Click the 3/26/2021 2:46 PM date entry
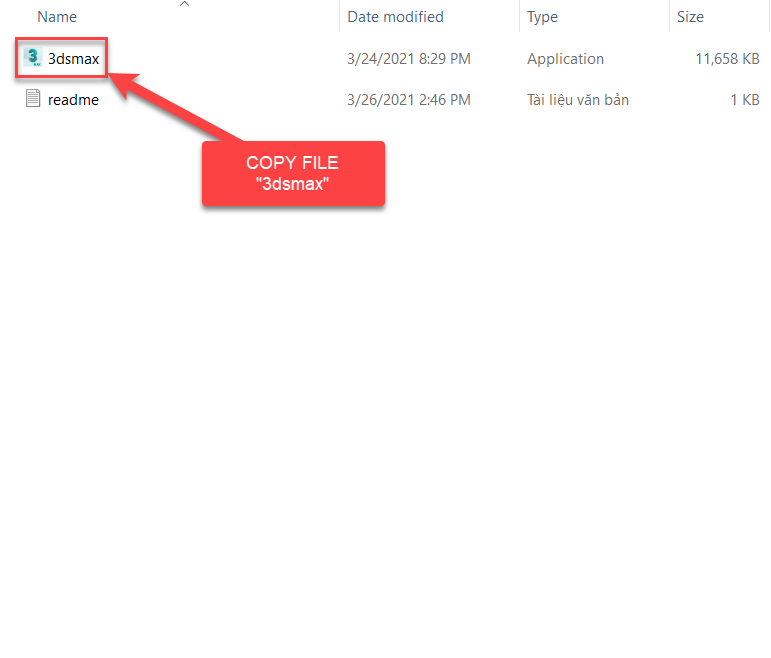 pyautogui.click(x=408, y=100)
